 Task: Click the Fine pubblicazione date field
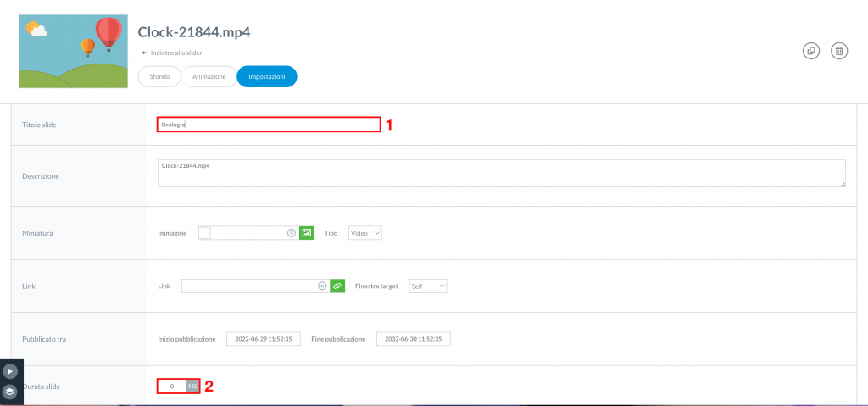414,339
